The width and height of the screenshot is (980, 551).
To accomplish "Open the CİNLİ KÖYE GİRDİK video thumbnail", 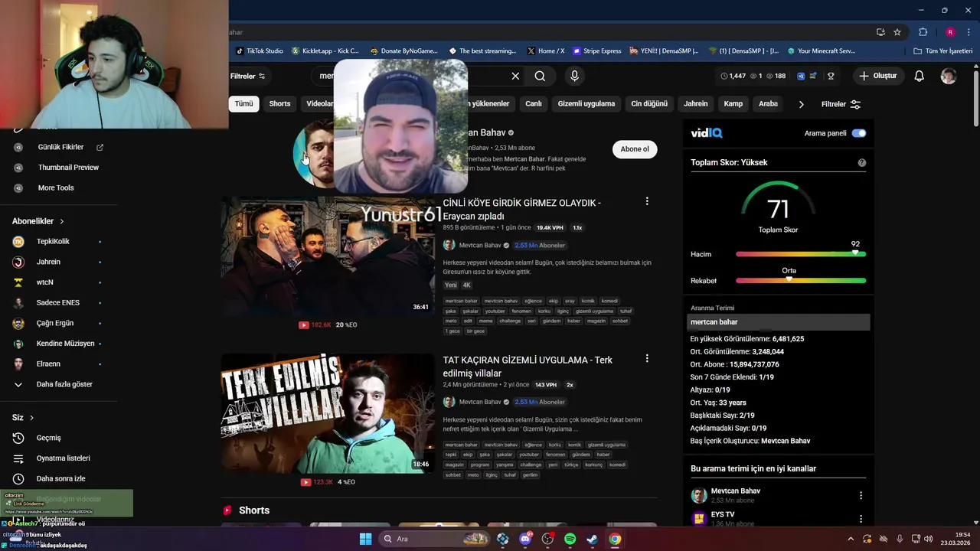I will (x=328, y=256).
